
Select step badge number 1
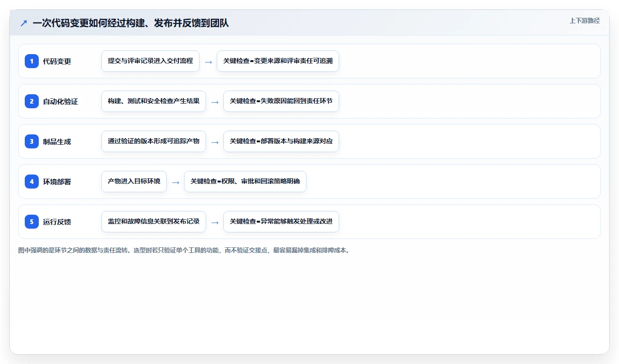click(32, 61)
